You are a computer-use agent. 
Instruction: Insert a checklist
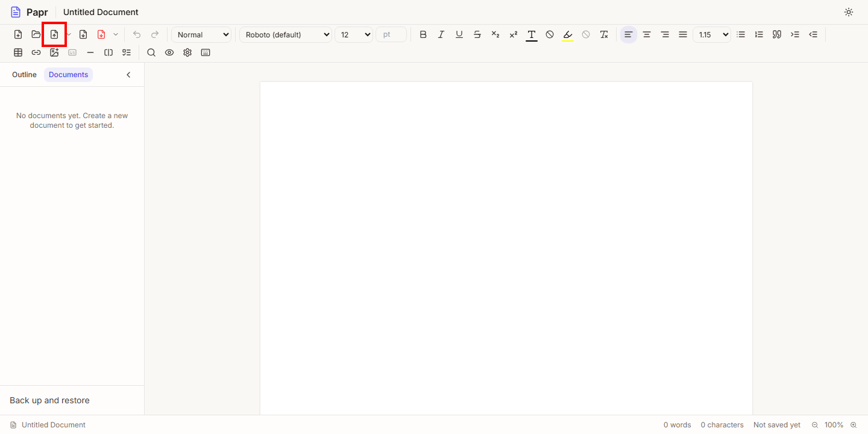click(127, 52)
